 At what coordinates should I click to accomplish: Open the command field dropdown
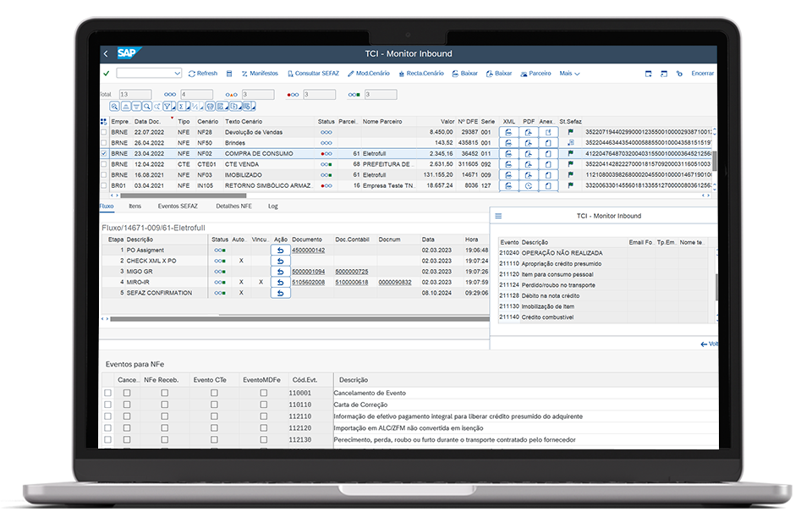pyautogui.click(x=177, y=74)
